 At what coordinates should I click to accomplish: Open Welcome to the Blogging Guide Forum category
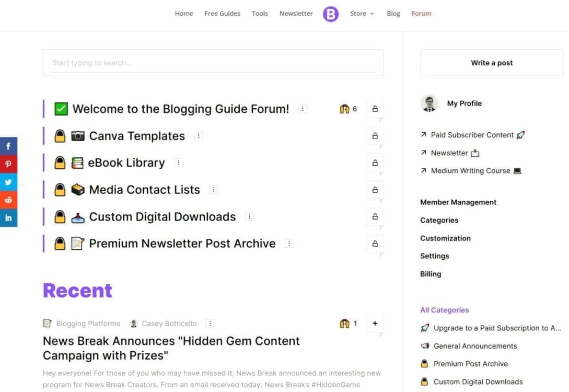pos(181,109)
